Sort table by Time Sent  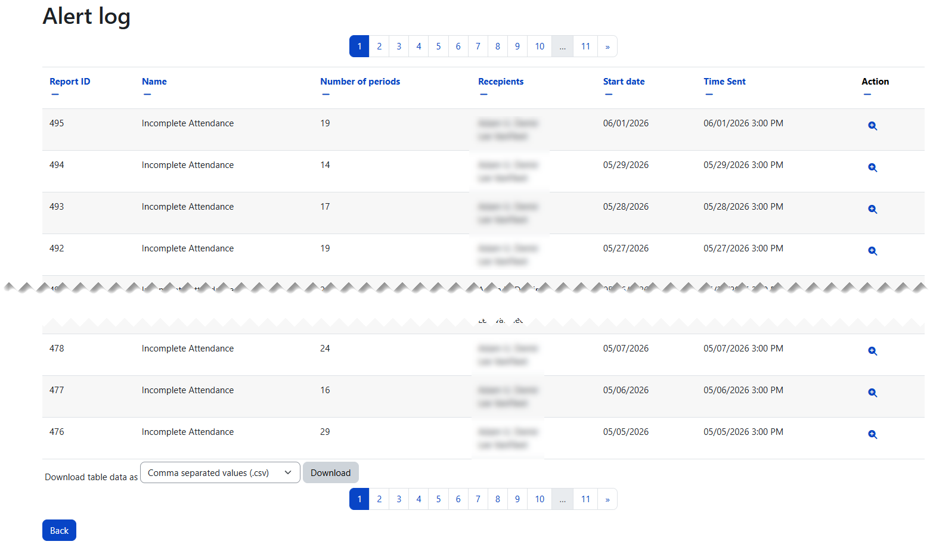point(724,82)
